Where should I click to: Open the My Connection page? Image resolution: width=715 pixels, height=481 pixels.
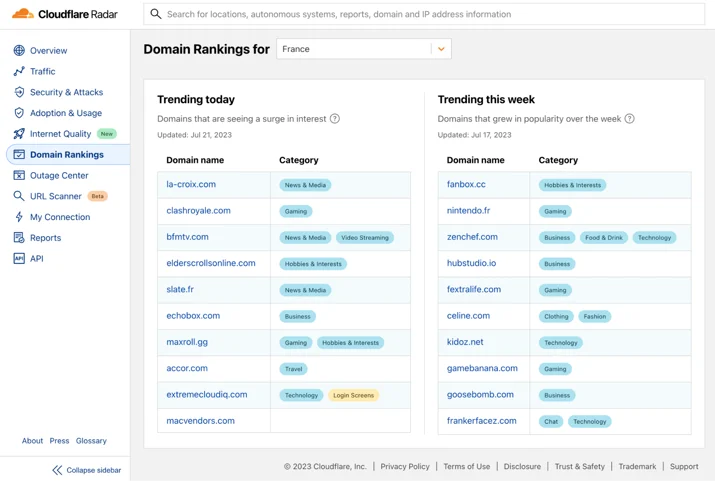[60, 217]
